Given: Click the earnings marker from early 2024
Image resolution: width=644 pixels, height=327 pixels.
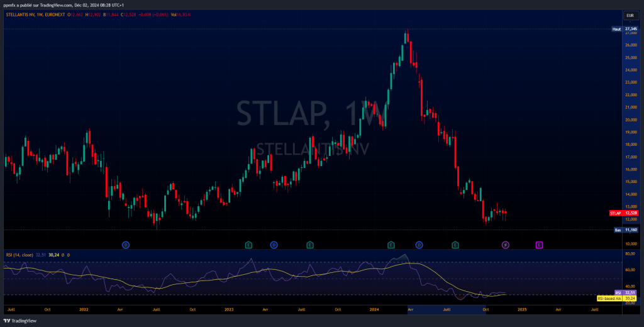Looking at the screenshot, I should tap(391, 245).
